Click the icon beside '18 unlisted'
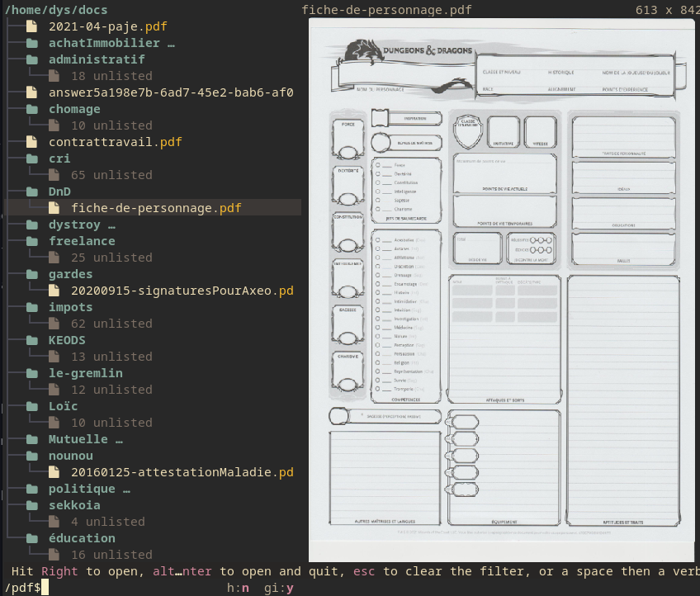Screen dimensions: 700x596 54,76
